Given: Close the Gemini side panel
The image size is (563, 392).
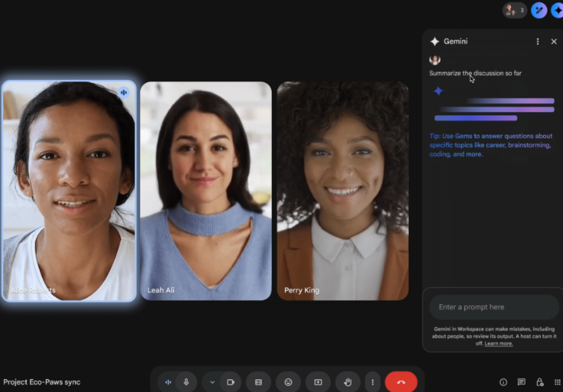Looking at the screenshot, I should coord(554,41).
